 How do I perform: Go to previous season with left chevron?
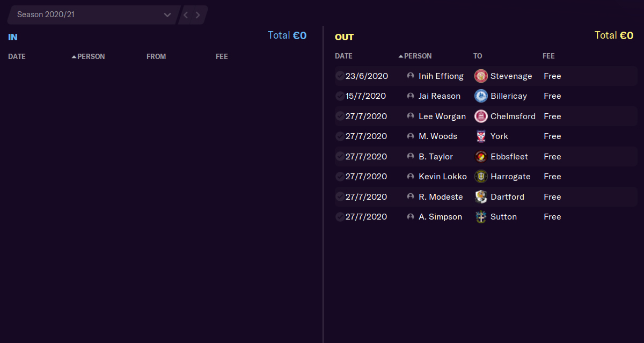pos(186,14)
